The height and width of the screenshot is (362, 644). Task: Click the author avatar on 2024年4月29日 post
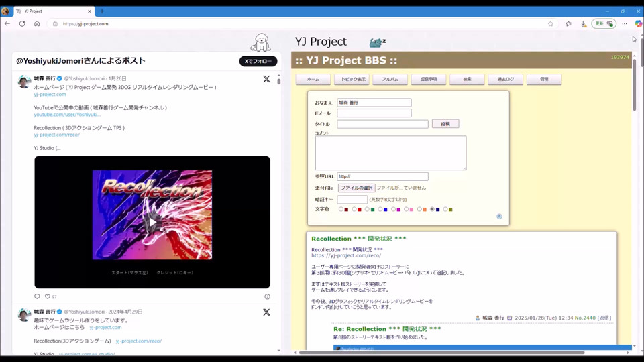[x=24, y=315]
